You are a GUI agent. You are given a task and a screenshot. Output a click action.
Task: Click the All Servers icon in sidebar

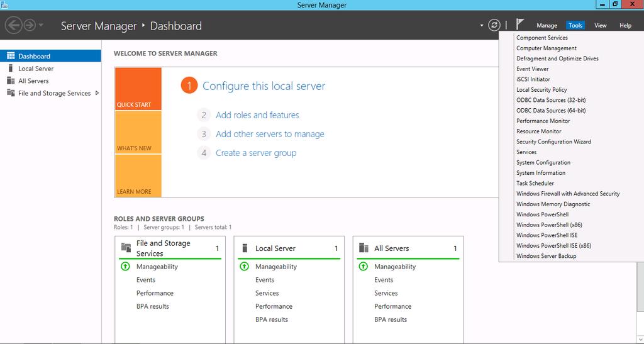tap(11, 80)
